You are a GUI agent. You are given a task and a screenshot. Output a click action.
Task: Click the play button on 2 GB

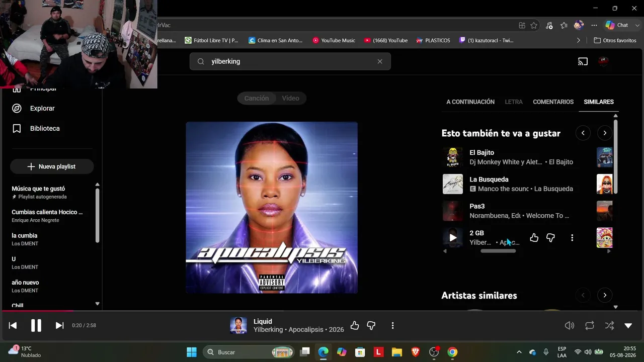(x=453, y=238)
